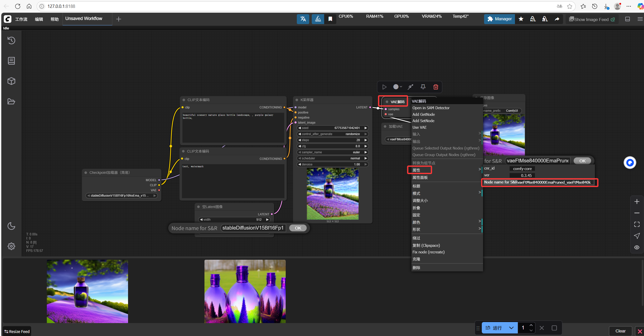Click the Clear button in image feed
The height and width of the screenshot is (336, 644).
[620, 331]
